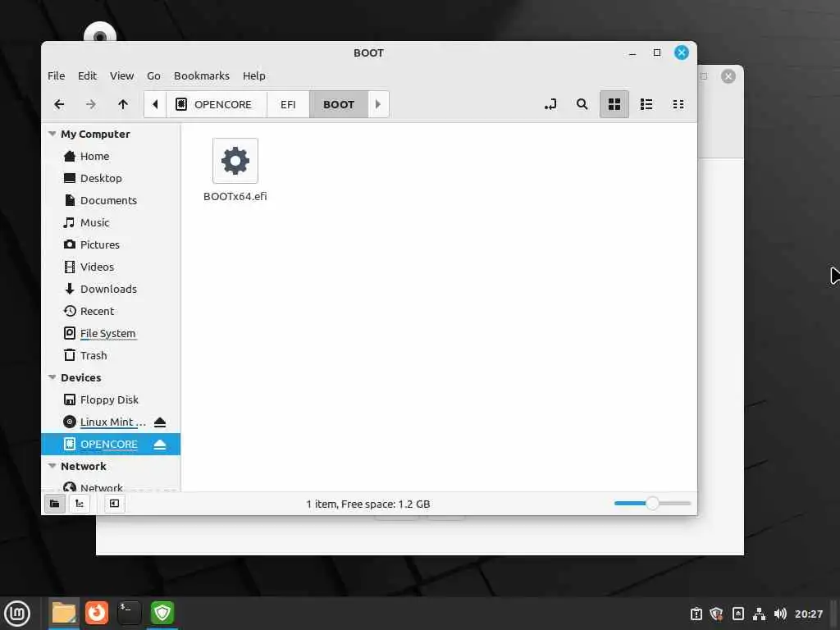Open the green shield app in taskbar
Viewport: 840px width, 630px height.
click(x=162, y=614)
